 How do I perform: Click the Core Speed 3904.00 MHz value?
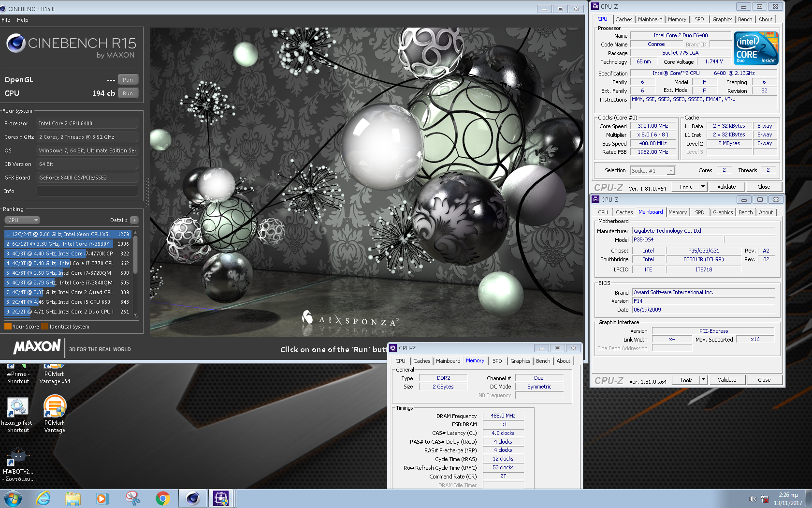pyautogui.click(x=652, y=126)
